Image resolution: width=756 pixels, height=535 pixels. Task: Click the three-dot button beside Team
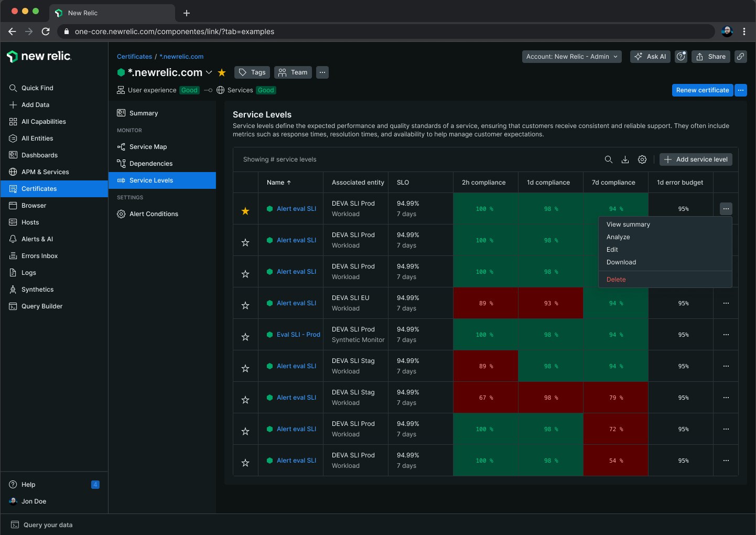tap(322, 72)
